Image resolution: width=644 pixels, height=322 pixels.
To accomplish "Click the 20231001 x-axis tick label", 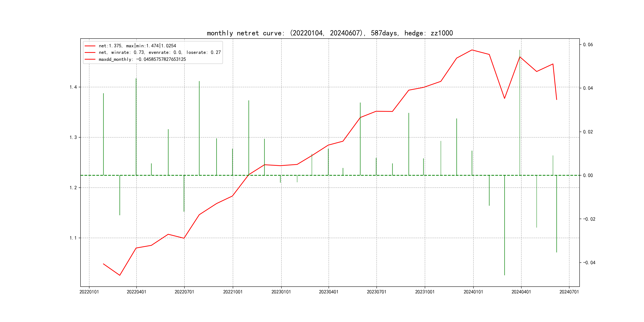I will pos(425,292).
